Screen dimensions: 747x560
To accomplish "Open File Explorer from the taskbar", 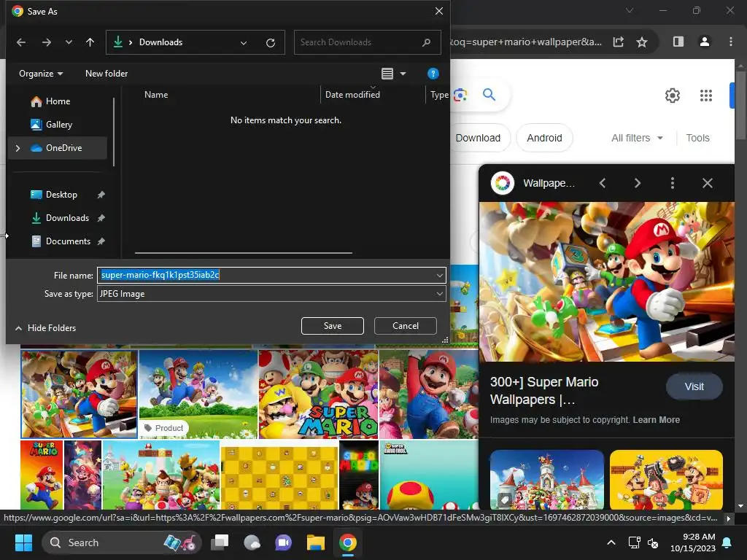I will 315,542.
